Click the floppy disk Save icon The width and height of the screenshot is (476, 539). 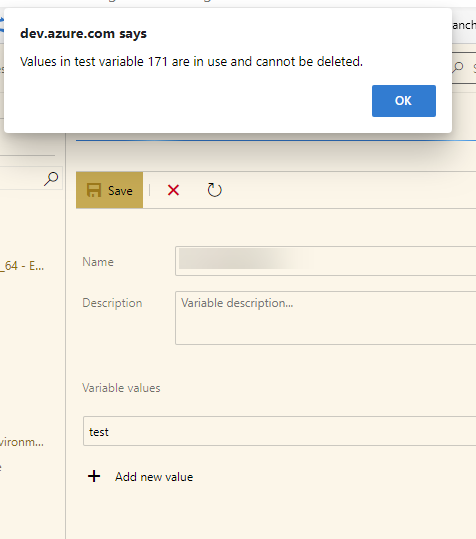pos(93,190)
